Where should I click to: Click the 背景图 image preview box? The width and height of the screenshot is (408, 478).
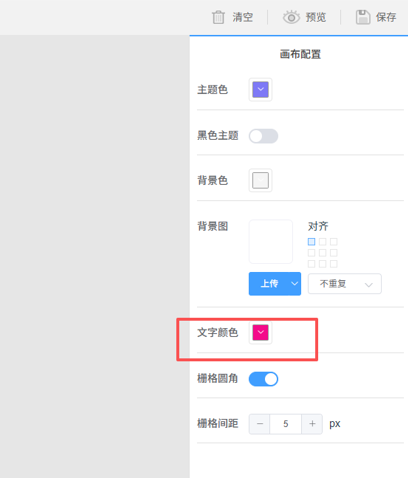[271, 242]
